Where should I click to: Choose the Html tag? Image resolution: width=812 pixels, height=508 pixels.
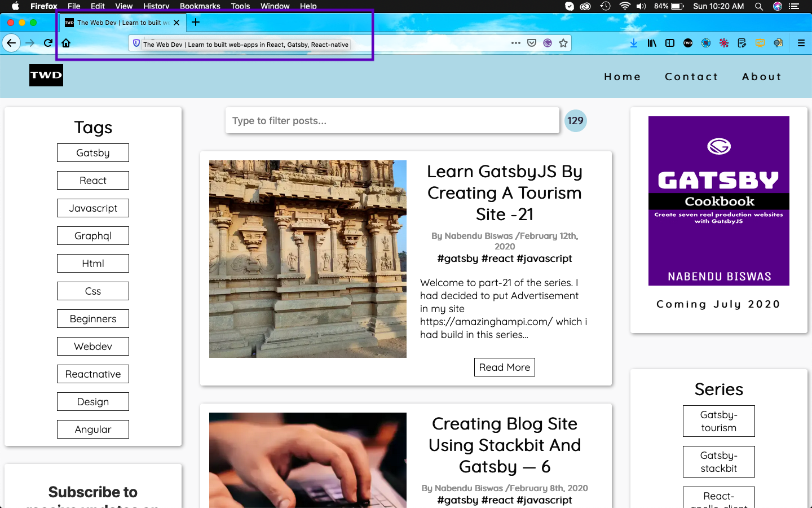coord(93,264)
